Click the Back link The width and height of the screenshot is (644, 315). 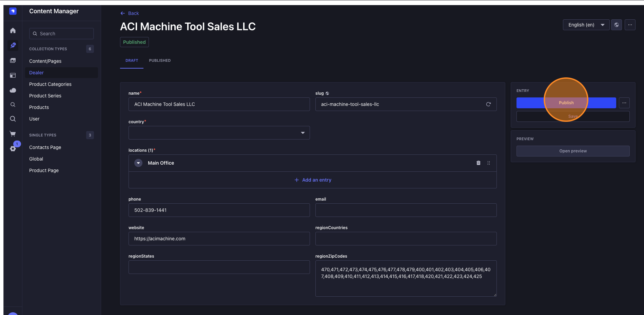130,13
